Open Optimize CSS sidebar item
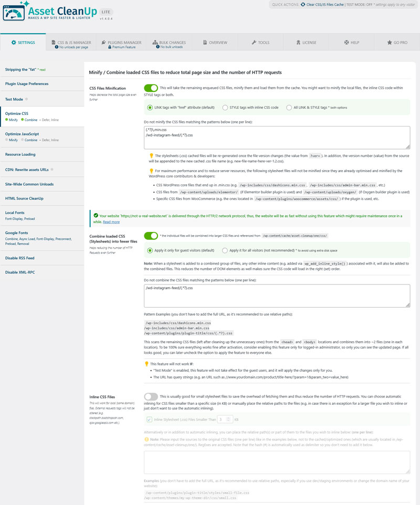This screenshot has width=420, height=505. [42, 117]
